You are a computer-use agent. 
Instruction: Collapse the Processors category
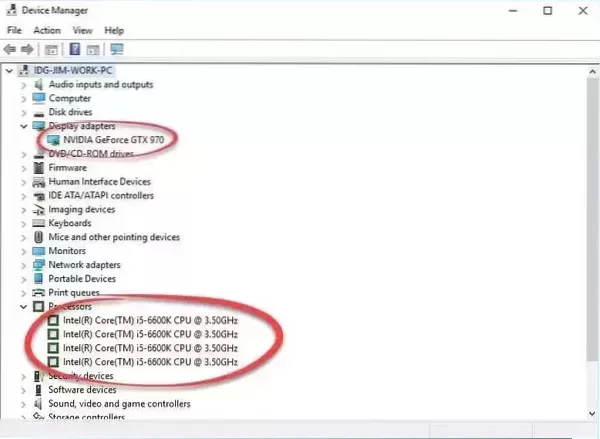click(24, 306)
